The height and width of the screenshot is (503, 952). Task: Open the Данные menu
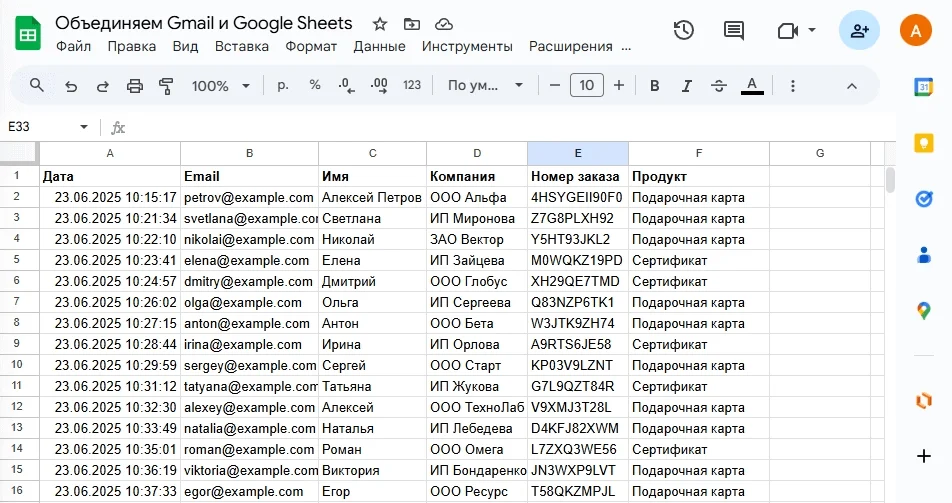[x=379, y=46]
